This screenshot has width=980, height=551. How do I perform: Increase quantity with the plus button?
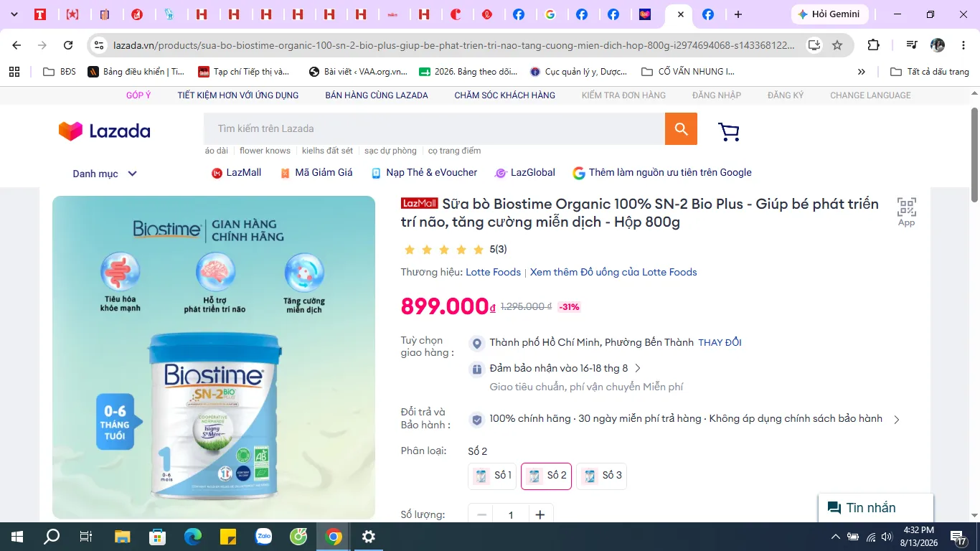click(x=540, y=514)
